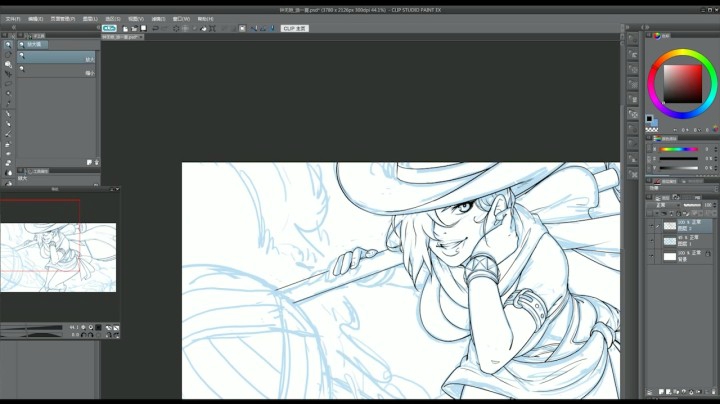Click the Clip Studio launcher icon in command bar
This screenshot has width=720, height=404.
coord(109,28)
